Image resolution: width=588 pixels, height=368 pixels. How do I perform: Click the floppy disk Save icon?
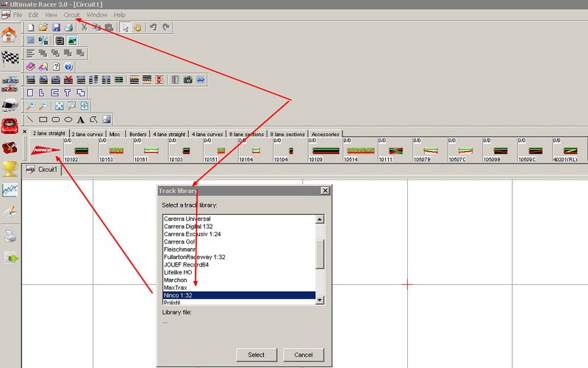pos(56,27)
